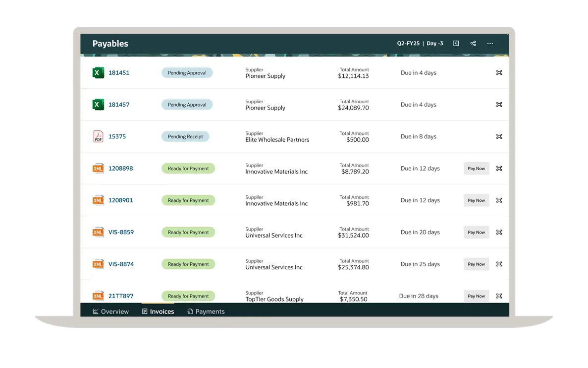Click the XML icon for invoice VIS-8859

pyautogui.click(x=98, y=232)
